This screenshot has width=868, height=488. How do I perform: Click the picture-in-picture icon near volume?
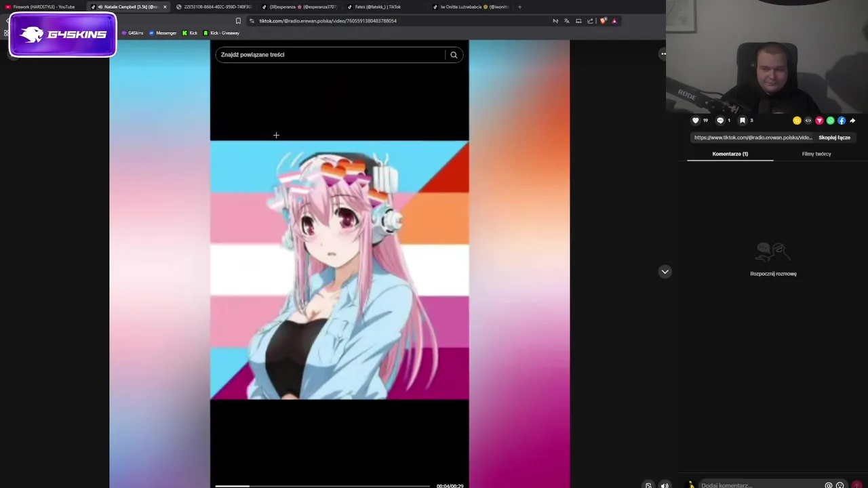tap(648, 485)
